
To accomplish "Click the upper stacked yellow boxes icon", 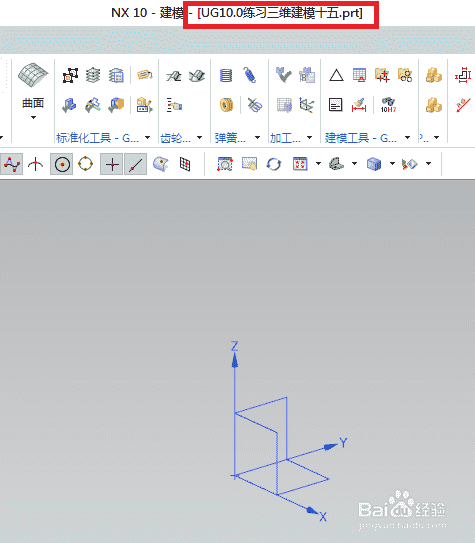I will coord(434,75).
